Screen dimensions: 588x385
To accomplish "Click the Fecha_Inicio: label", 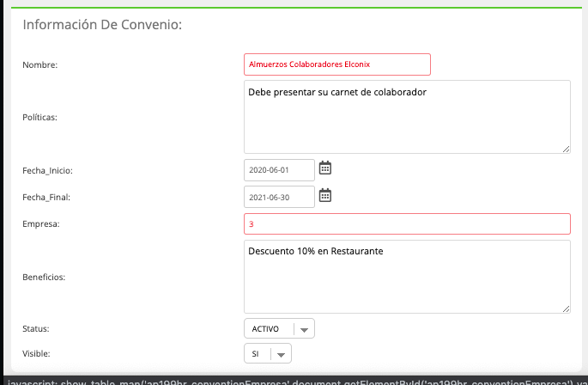I will click(x=47, y=170).
